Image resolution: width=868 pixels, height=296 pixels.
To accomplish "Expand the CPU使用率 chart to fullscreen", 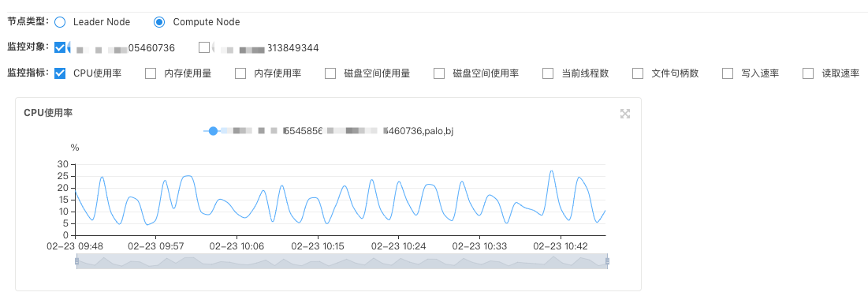I will [625, 114].
